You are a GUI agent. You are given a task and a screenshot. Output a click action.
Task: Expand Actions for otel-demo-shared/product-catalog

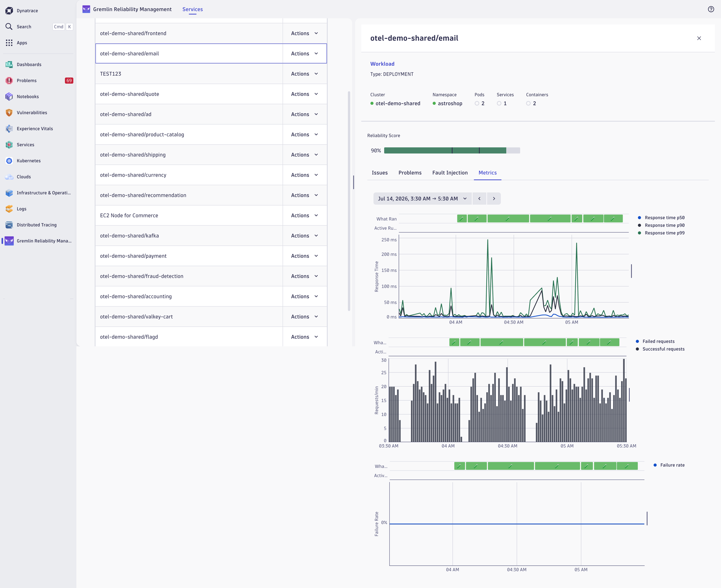305,134
